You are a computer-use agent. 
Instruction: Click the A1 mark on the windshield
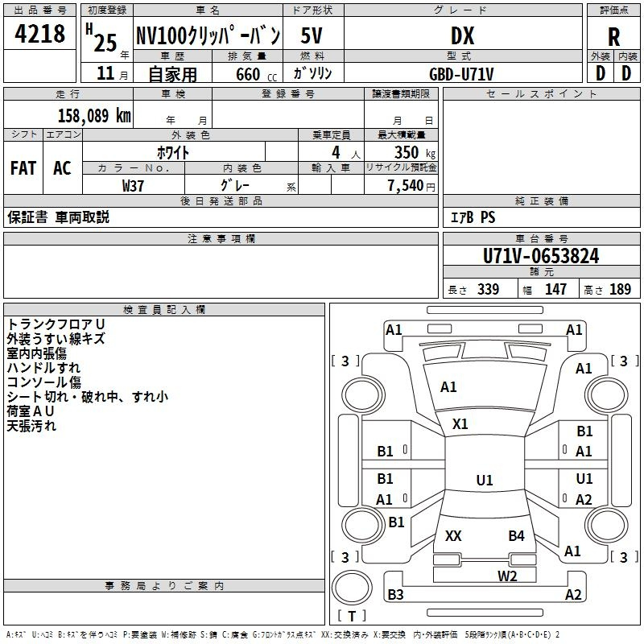click(x=448, y=387)
